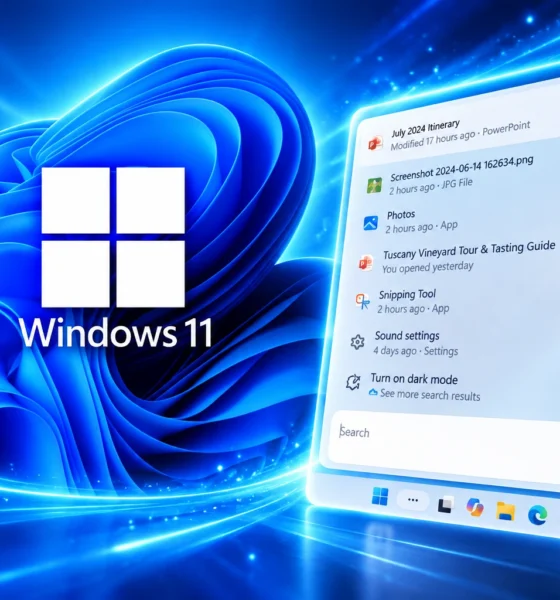Screen dimensions: 560x600
Task: Click PowerPoint icon beside July 2024 Itinerary
Action: click(x=375, y=143)
